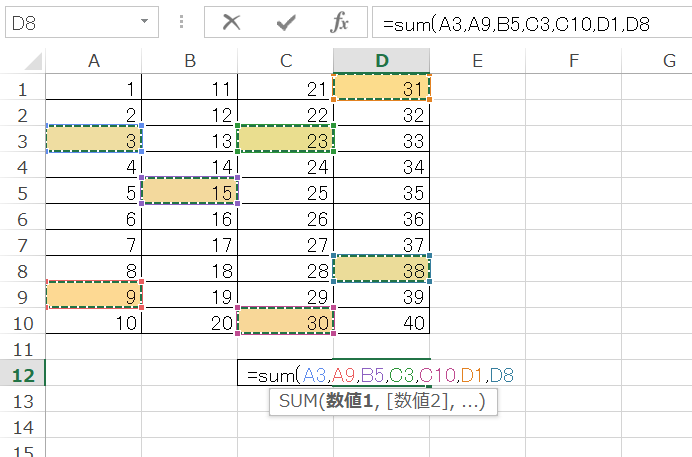Click cell containing value 35
692x457 pixels.
[x=382, y=191]
